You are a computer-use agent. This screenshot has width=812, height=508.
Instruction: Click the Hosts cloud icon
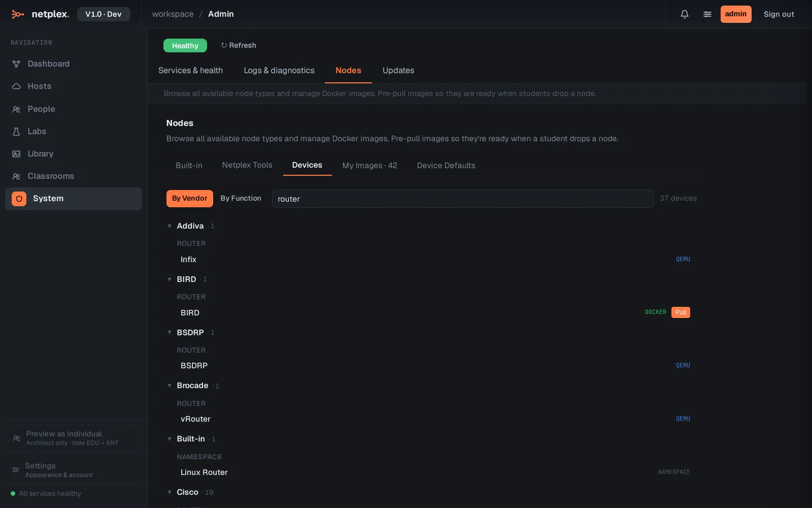[x=16, y=86]
